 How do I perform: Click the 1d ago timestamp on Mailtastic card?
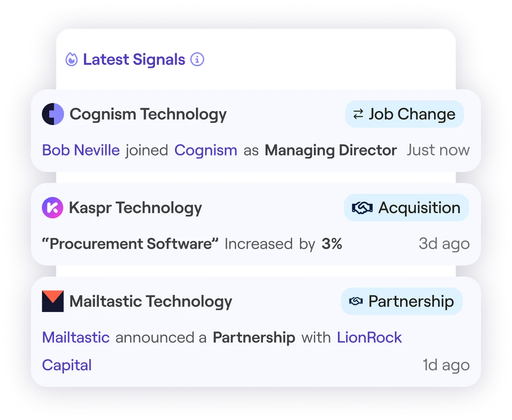click(446, 365)
